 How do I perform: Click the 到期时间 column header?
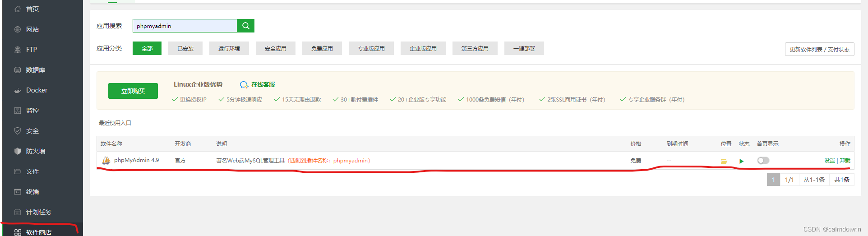[x=677, y=144]
